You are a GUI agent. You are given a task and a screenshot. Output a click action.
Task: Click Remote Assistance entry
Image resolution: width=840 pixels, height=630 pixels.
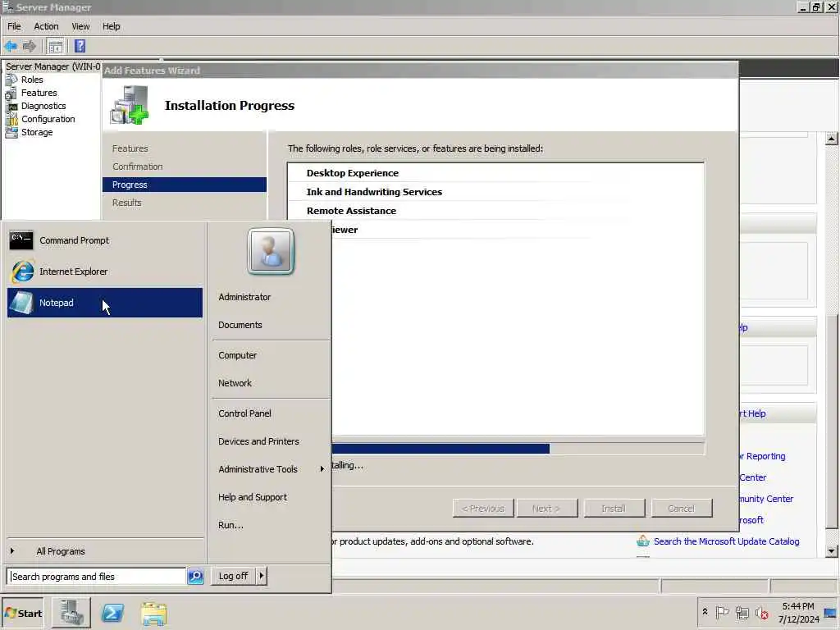pyautogui.click(x=351, y=211)
